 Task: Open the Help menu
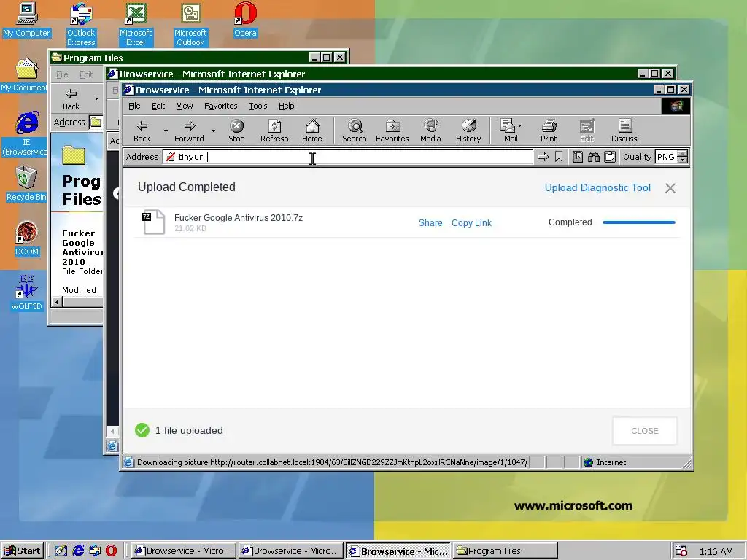[286, 106]
